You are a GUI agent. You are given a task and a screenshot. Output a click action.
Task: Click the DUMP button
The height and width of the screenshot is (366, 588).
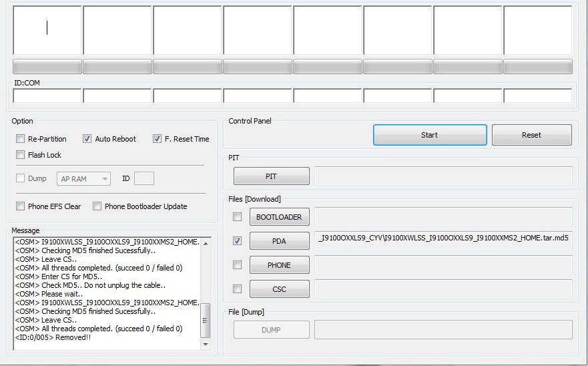click(x=272, y=329)
